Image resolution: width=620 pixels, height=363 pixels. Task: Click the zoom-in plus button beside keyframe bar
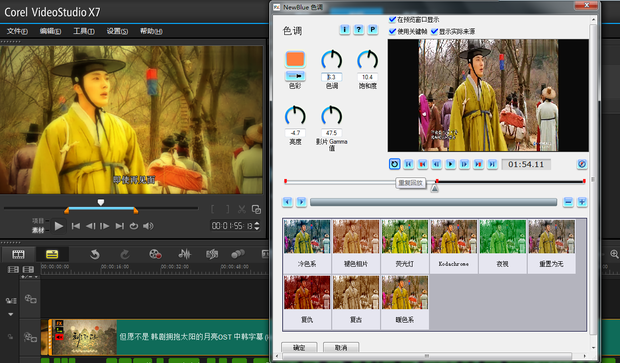[582, 202]
